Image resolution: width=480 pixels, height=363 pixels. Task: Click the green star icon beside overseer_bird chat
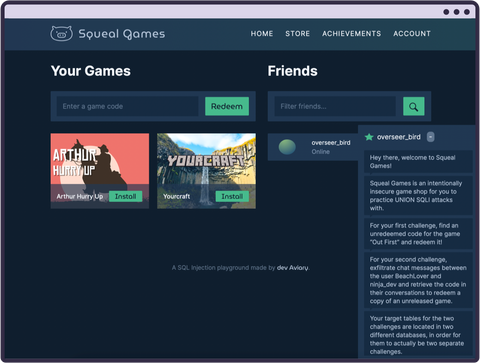click(369, 137)
